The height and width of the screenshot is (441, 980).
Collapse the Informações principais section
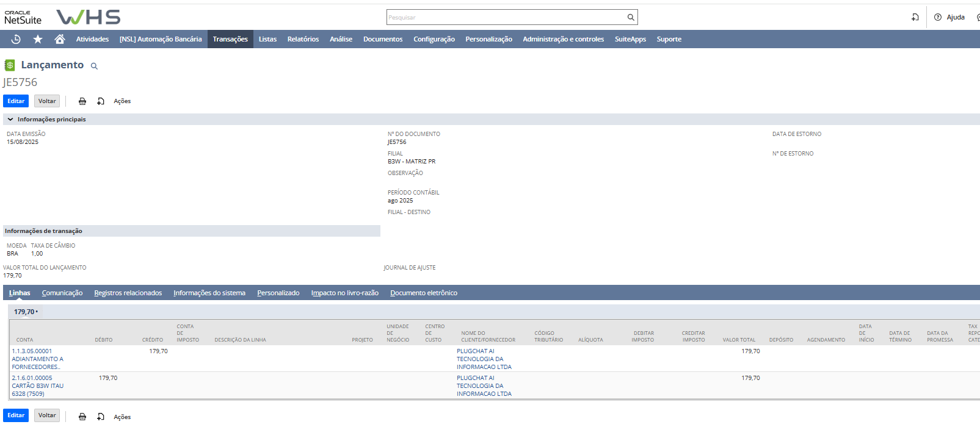tap(10, 120)
